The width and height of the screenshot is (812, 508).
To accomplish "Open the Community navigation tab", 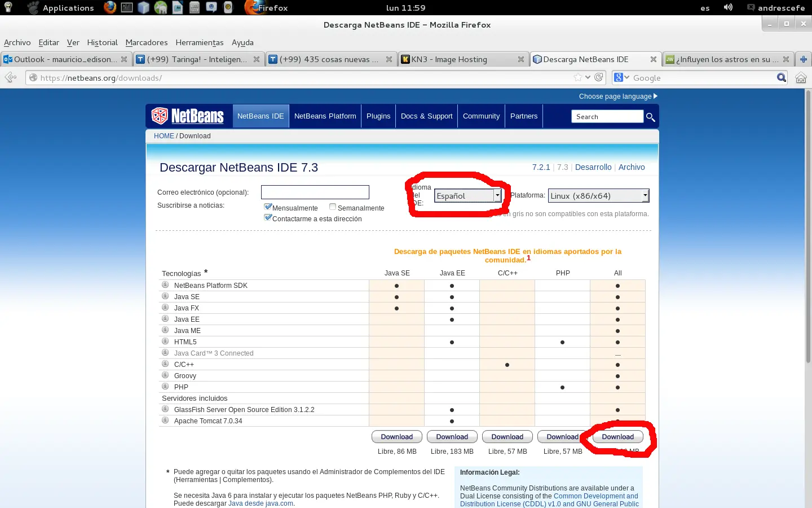I will (481, 116).
